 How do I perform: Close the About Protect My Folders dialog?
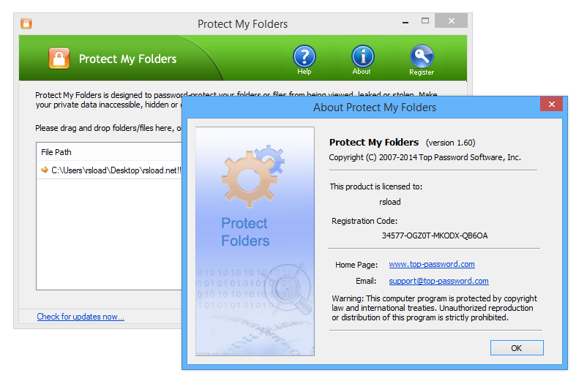tap(551, 105)
